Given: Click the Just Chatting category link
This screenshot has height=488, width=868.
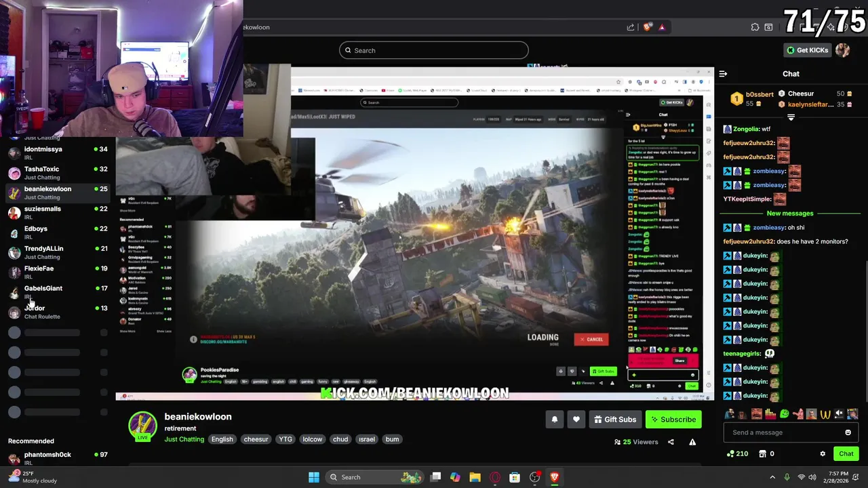Looking at the screenshot, I should (x=184, y=439).
